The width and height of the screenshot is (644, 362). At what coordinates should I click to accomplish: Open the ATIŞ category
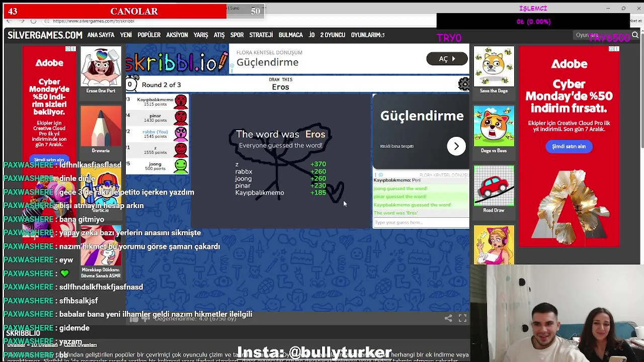(219, 35)
